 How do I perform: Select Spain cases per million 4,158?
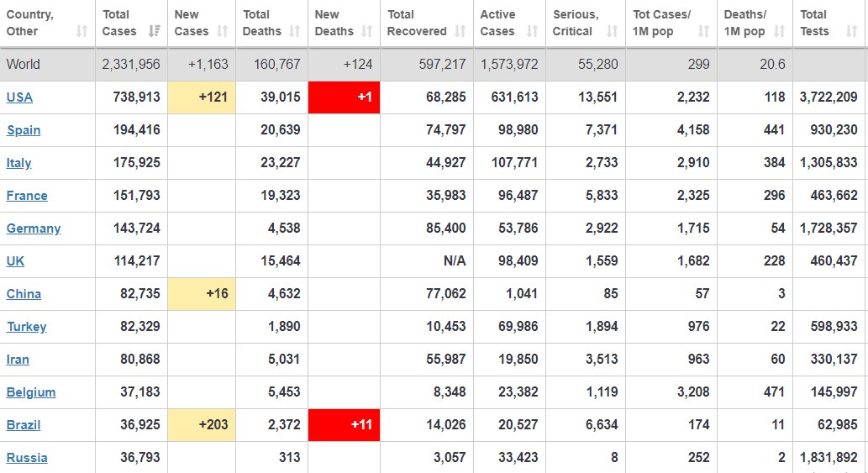click(x=693, y=129)
